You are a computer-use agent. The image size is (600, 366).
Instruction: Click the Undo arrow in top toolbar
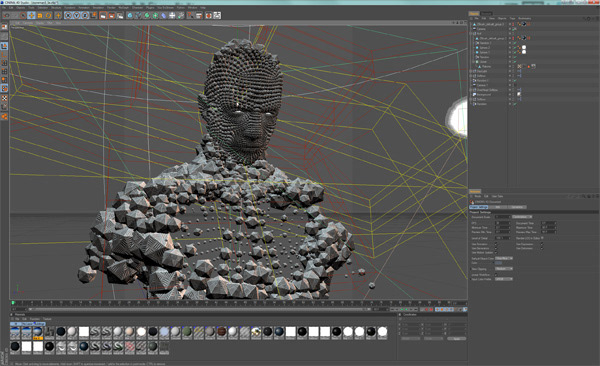(7, 15)
